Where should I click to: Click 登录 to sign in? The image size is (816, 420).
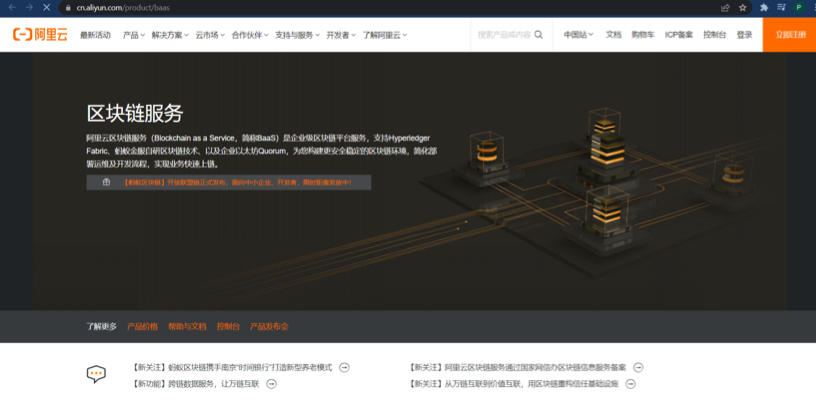click(x=744, y=35)
